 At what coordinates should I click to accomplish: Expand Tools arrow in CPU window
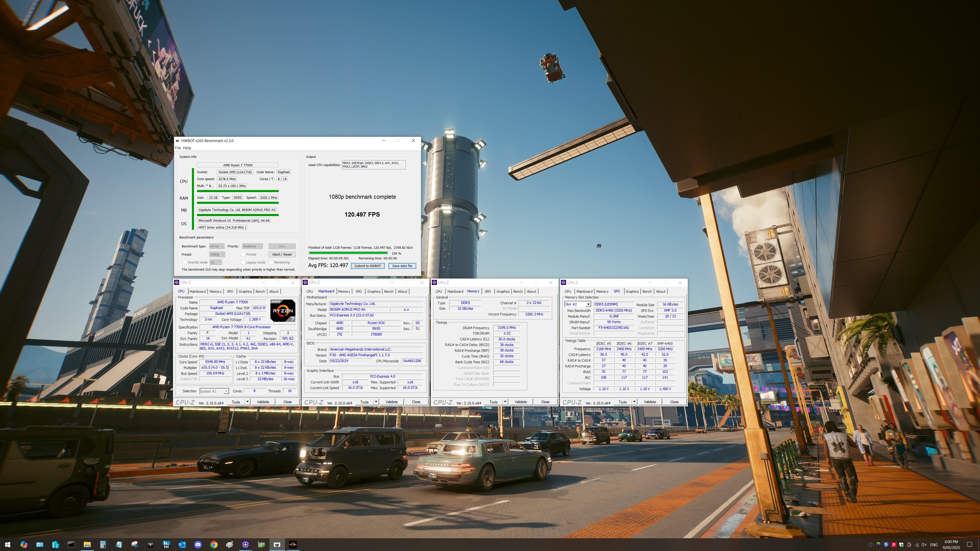click(x=247, y=402)
